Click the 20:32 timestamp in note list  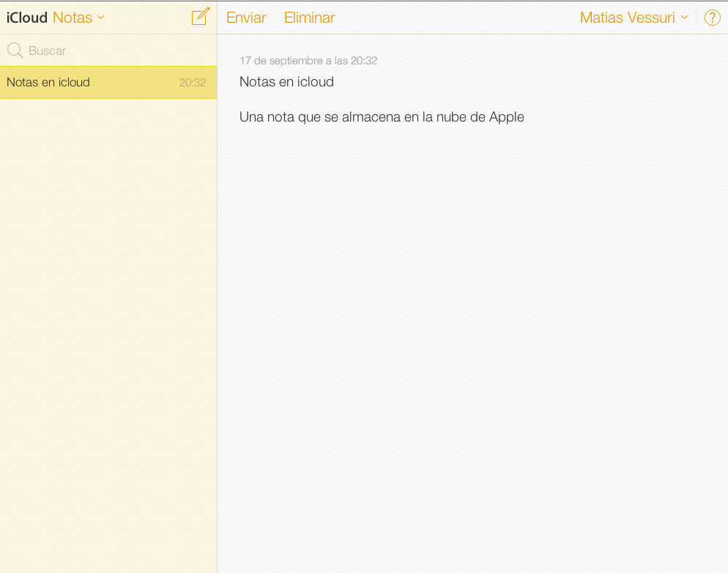(x=192, y=83)
